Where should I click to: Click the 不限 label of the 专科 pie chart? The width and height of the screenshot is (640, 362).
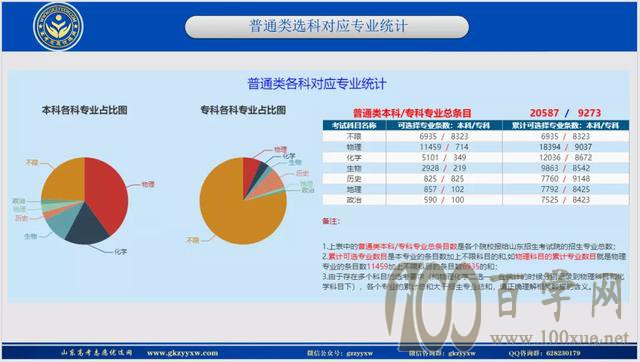(x=192, y=240)
